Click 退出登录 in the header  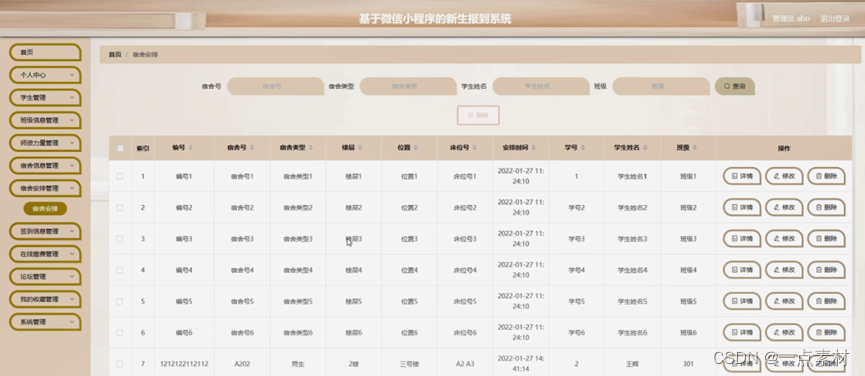(x=835, y=18)
